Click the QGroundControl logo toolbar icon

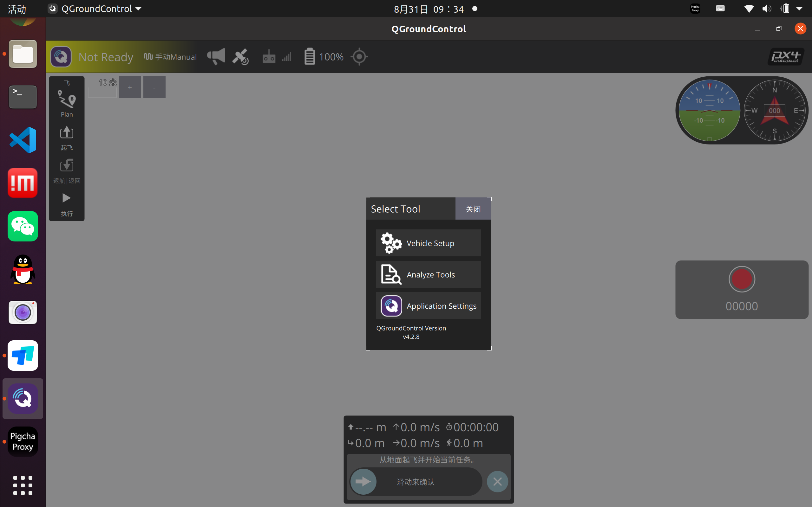(x=61, y=57)
